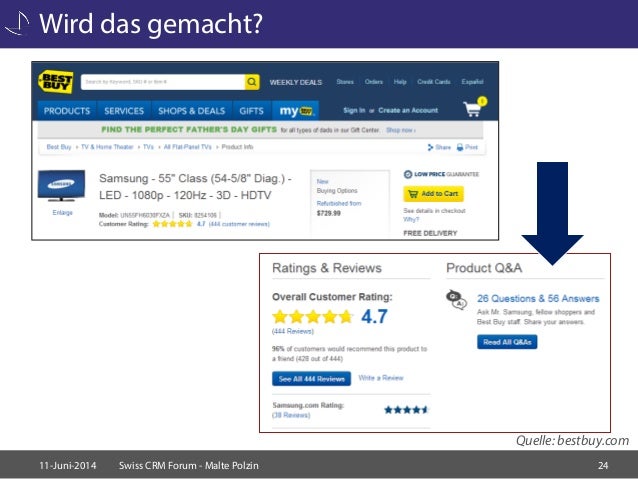Viewport: 638px width, 479px height.
Task: Open the Help link
Action: [x=400, y=82]
